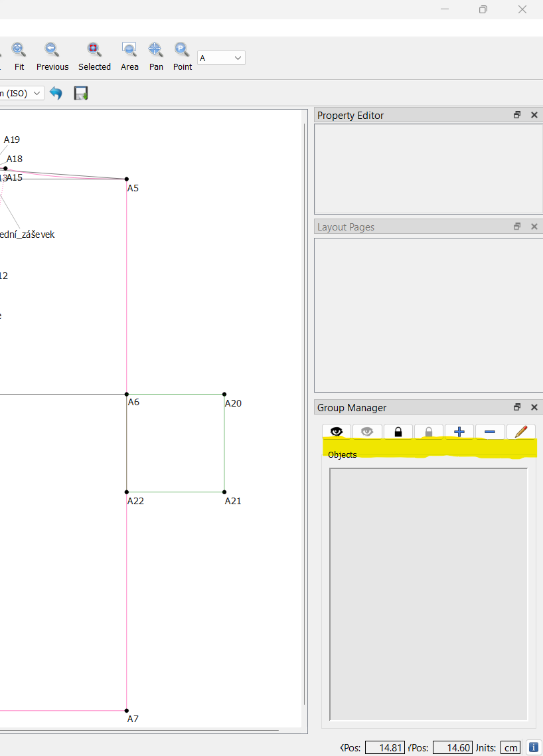Float the Property Editor panel
Screen dimensions: 543x756
pos(517,115)
